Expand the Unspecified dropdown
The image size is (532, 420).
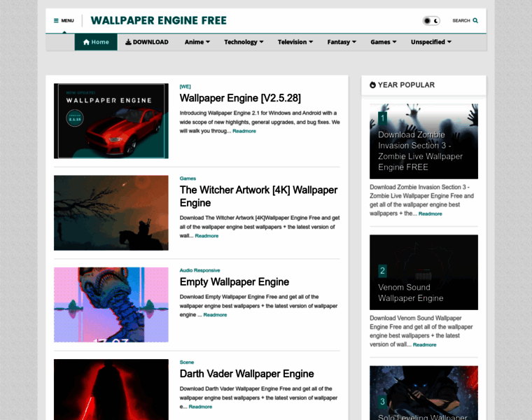(431, 42)
